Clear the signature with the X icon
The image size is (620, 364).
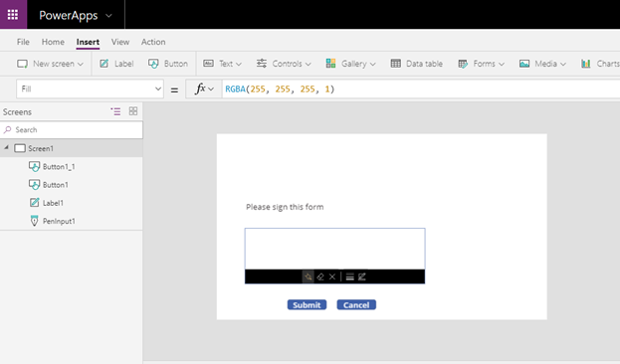tap(332, 276)
